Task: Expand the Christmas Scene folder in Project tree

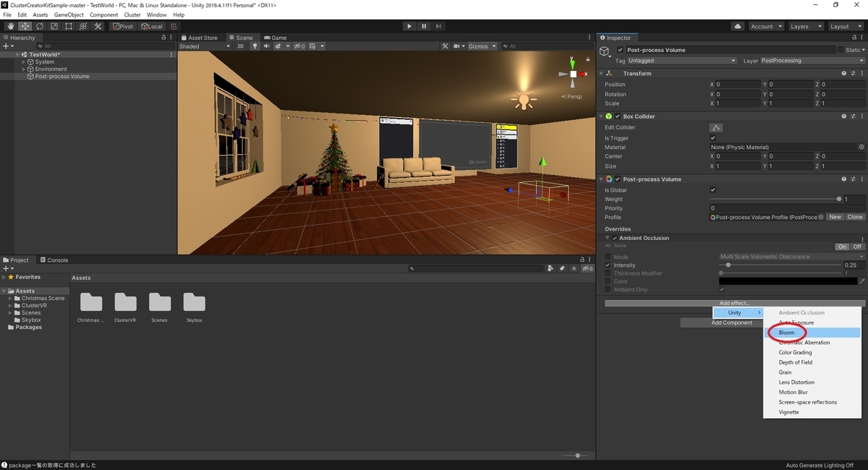Action: coord(10,298)
